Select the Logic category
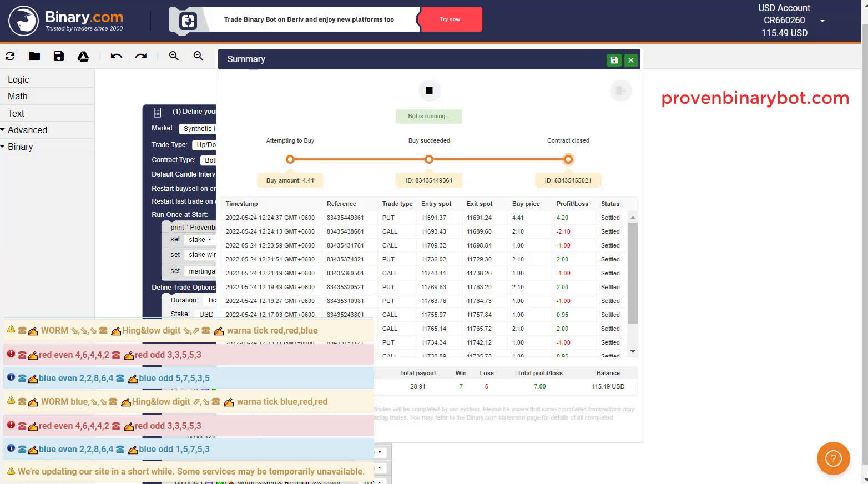Viewport: 868px width, 484px height. click(x=18, y=79)
